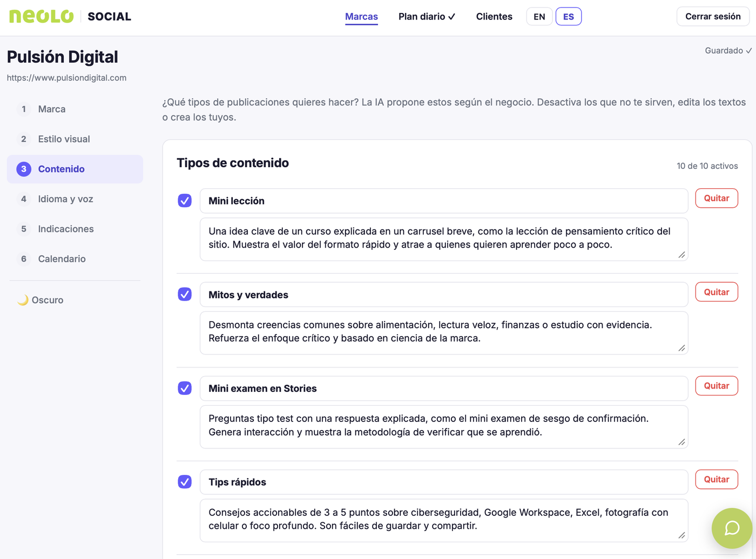Toggle the Mini examen en Stories checkbox
Image resolution: width=756 pixels, height=559 pixels.
point(185,388)
